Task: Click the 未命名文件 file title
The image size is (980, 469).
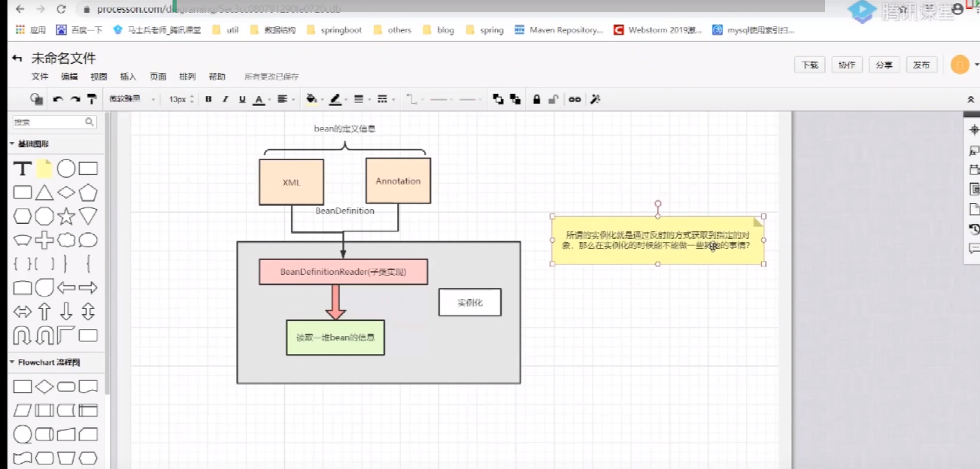Action: [64, 59]
